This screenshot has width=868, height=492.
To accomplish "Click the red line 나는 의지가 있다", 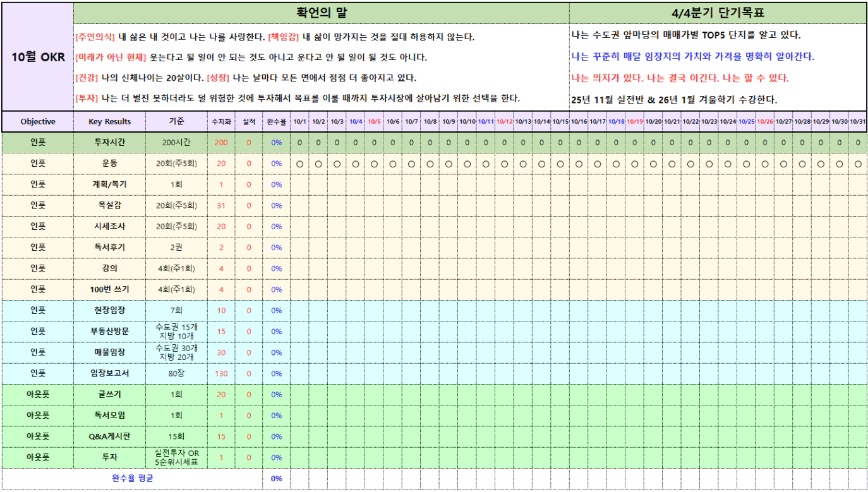I will coord(680,78).
